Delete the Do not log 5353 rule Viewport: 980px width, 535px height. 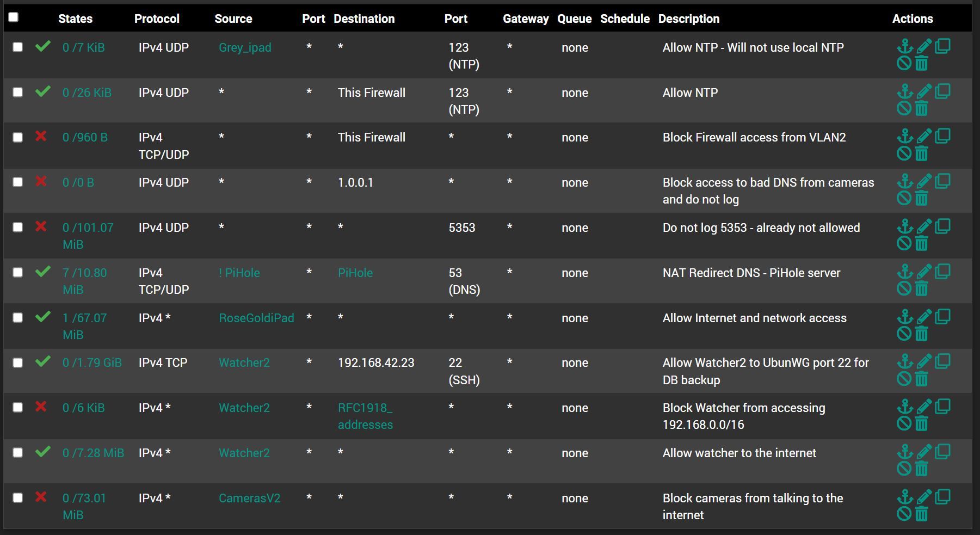click(921, 243)
